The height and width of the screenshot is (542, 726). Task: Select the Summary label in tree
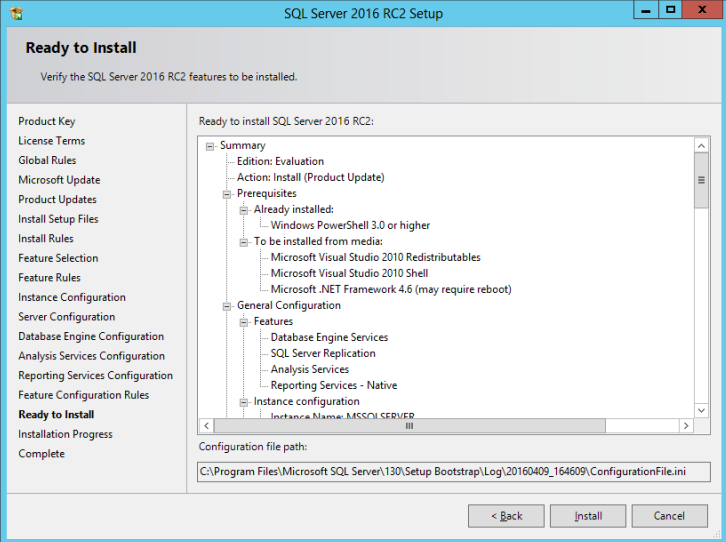pyautogui.click(x=243, y=145)
